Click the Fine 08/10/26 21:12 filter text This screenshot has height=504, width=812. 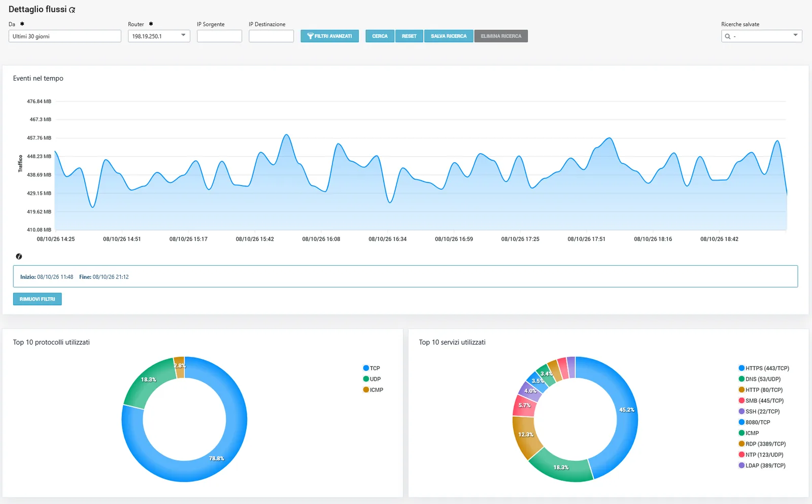[104, 277]
